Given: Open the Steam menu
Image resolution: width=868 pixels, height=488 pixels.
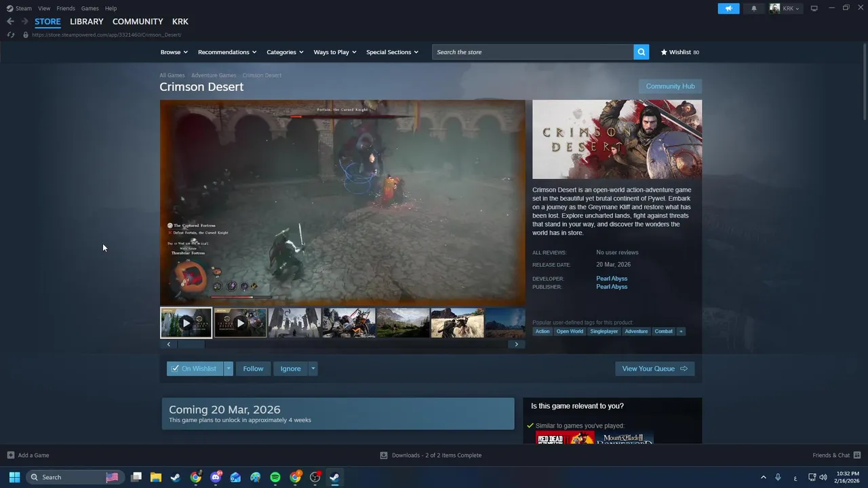Looking at the screenshot, I should (20, 8).
